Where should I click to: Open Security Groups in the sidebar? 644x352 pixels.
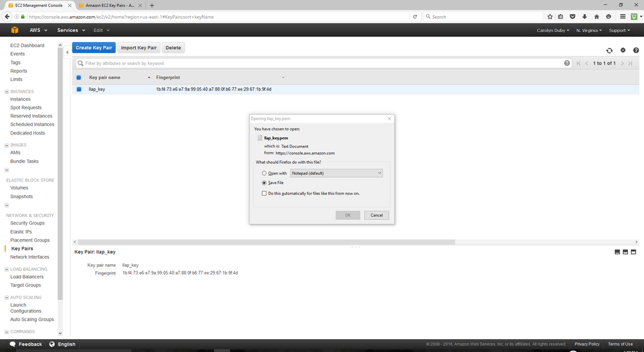point(28,223)
